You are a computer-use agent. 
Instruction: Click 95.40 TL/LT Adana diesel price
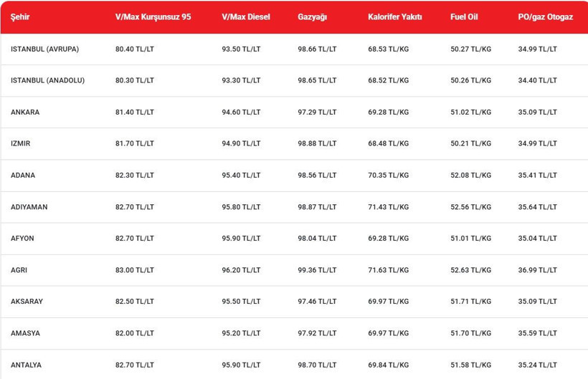(x=241, y=176)
